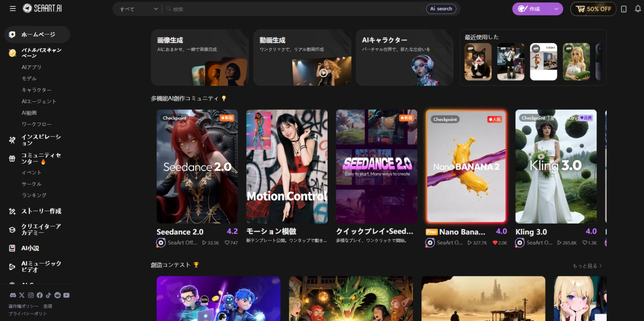Click the heart icon on Seedance 2.0 card

[x=227, y=243]
